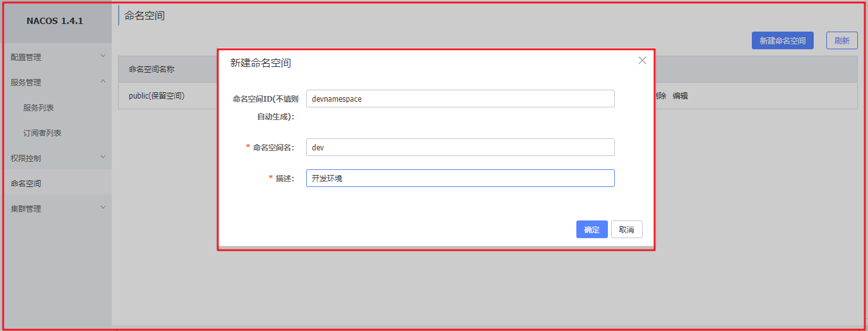Click the 取消 cancel button
Viewport: 868px width, 331px height.
coord(627,229)
